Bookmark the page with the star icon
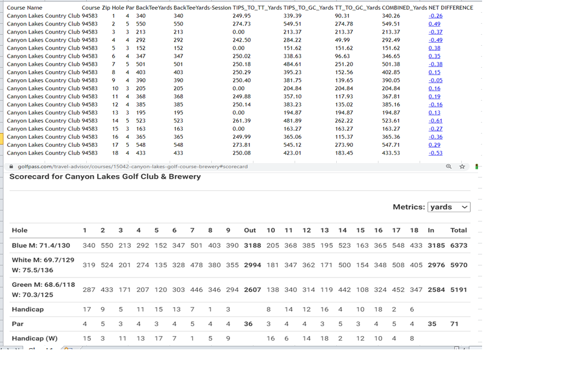The width and height of the screenshot is (588, 384). (462, 167)
